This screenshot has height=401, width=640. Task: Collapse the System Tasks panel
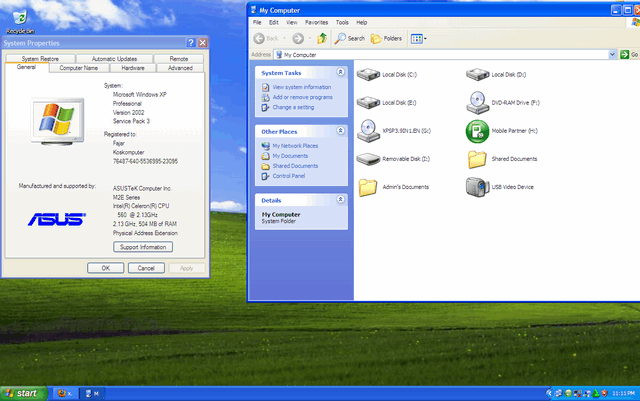(x=340, y=72)
